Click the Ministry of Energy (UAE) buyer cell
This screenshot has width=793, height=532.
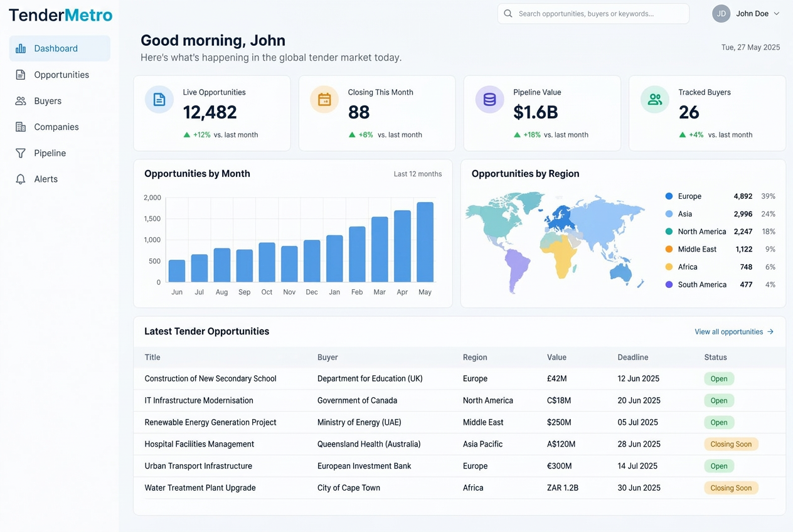pos(359,422)
